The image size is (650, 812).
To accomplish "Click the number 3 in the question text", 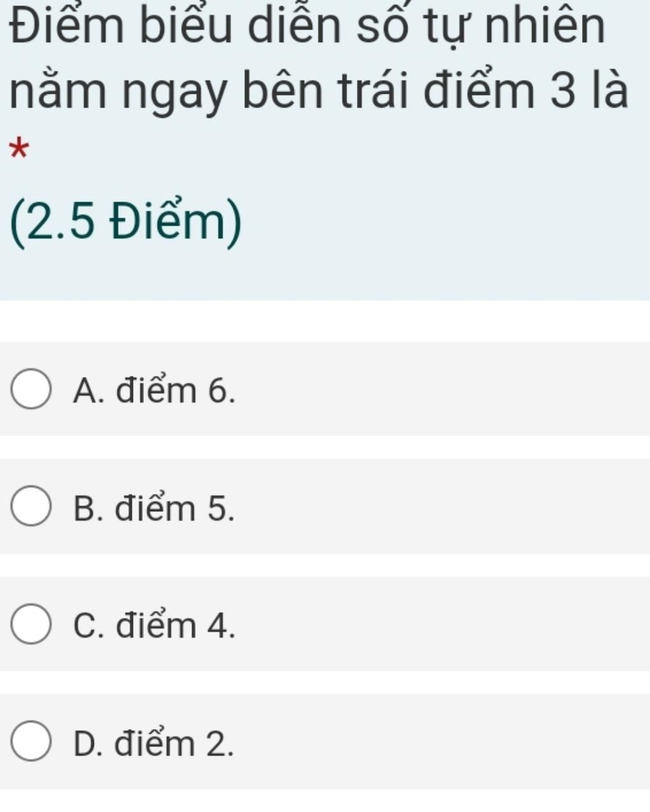I will click(562, 89).
